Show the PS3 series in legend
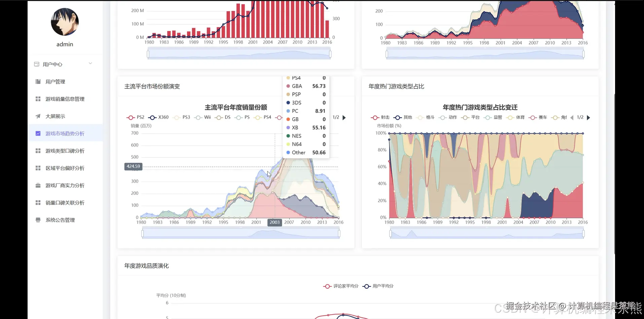 (181, 117)
